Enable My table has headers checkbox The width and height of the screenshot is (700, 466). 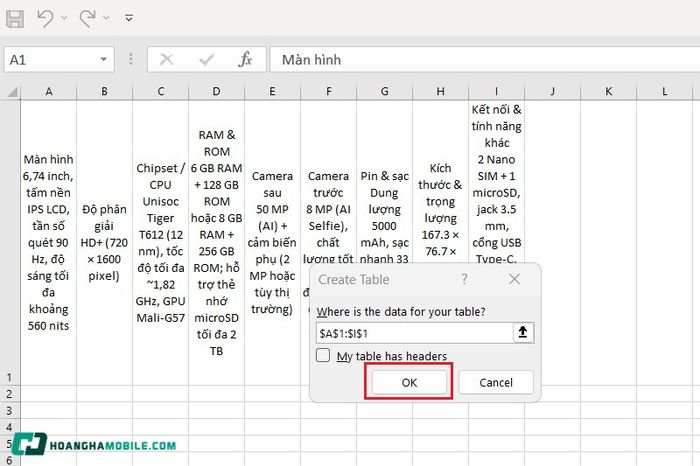click(323, 355)
